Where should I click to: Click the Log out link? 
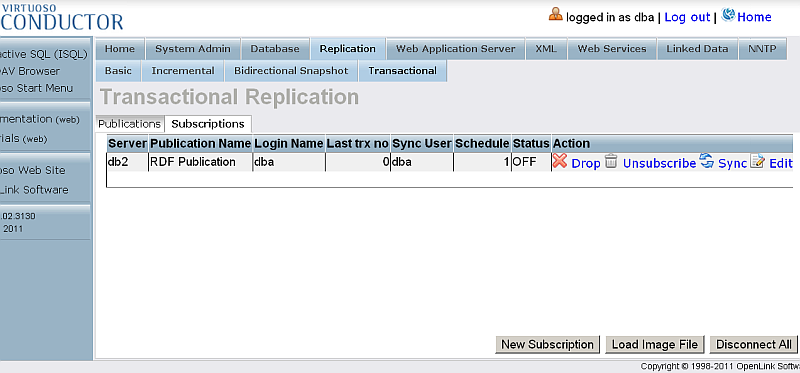[687, 17]
